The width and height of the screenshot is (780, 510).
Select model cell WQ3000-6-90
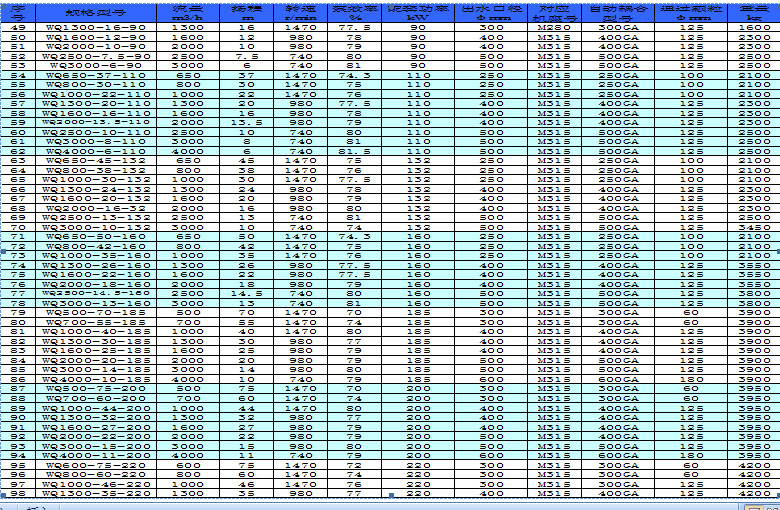pyautogui.click(x=96, y=66)
